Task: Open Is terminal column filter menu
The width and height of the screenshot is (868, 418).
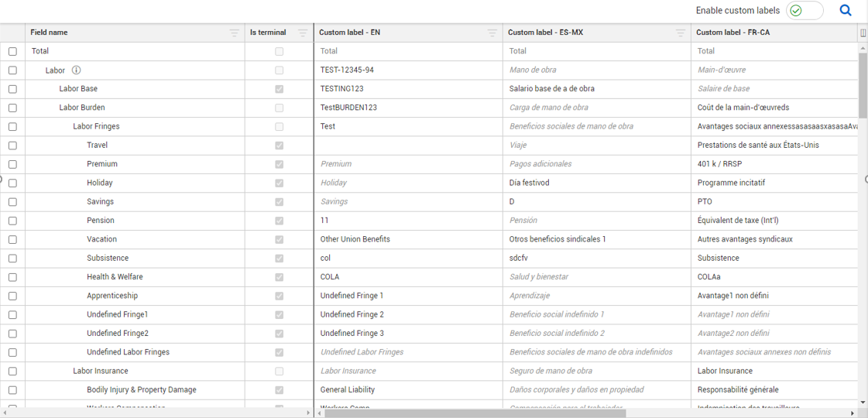Action: pos(303,33)
